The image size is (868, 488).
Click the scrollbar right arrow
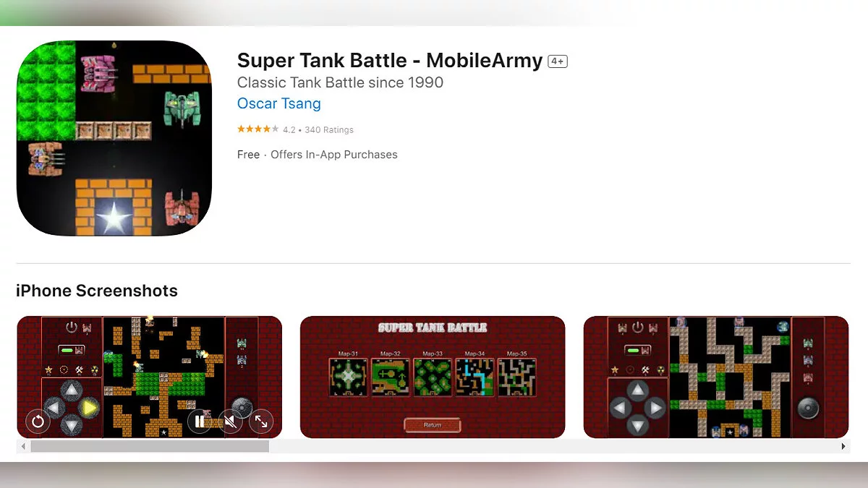(x=843, y=447)
